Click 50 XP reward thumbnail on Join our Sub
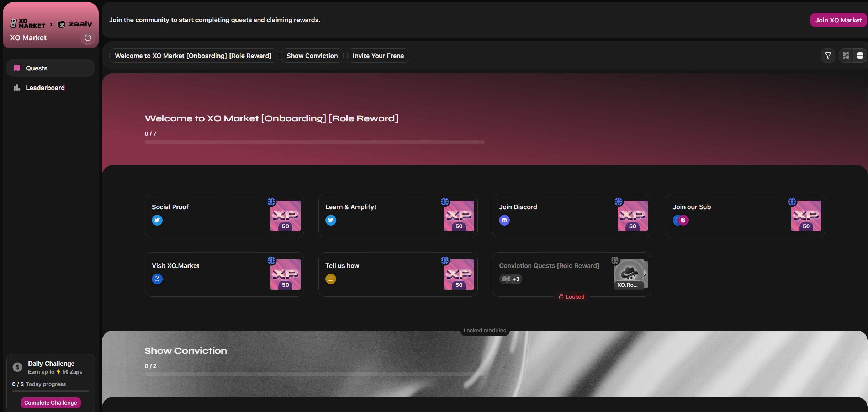The height and width of the screenshot is (412, 868). coord(806,216)
